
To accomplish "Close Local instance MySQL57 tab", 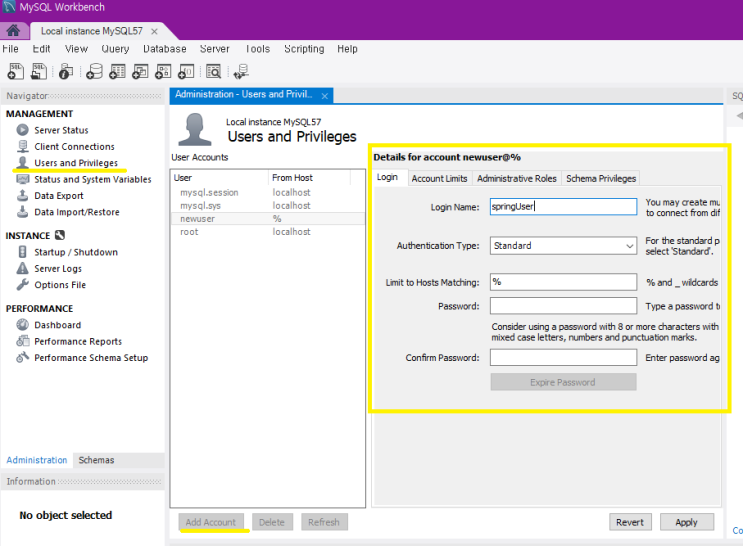I will point(154,31).
